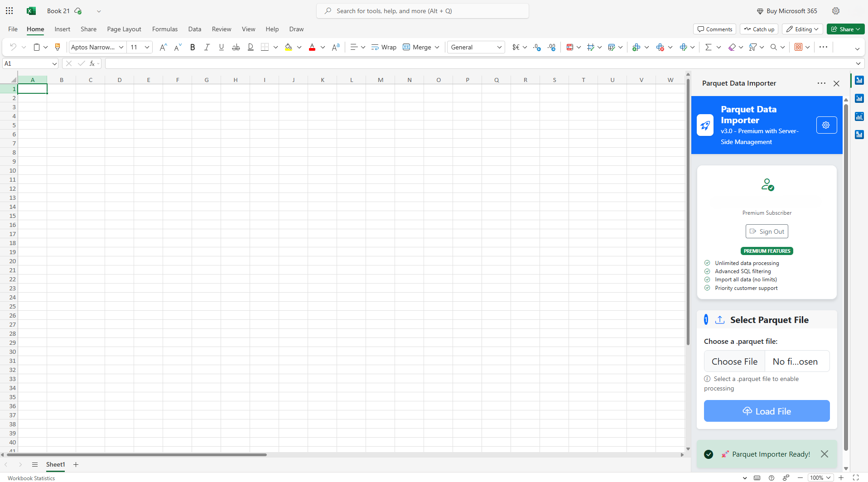
Task: Open font size 11 dropdown
Action: pos(147,47)
